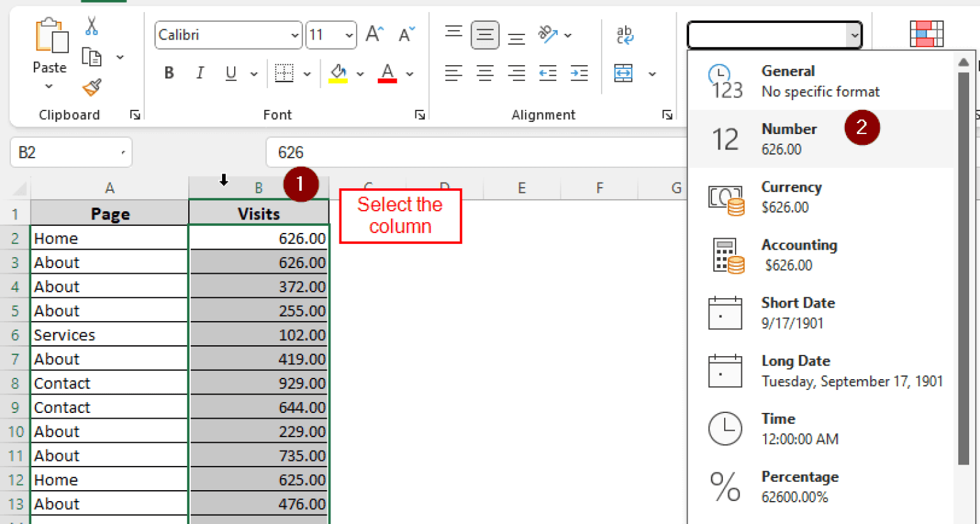The height and width of the screenshot is (524, 980).
Task: Click the Increase Indent icon
Action: pyautogui.click(x=579, y=73)
